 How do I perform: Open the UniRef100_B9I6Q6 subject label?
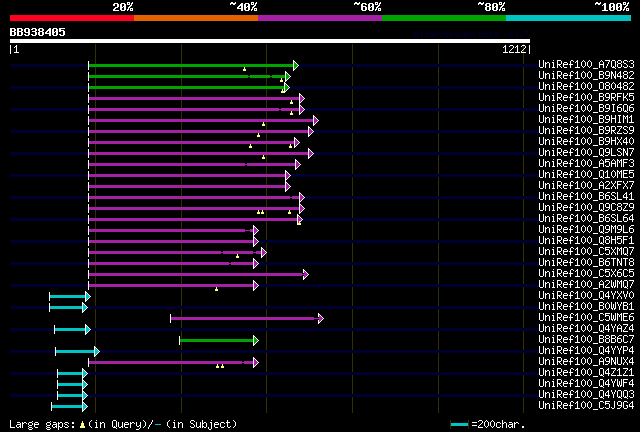pyautogui.click(x=586, y=108)
